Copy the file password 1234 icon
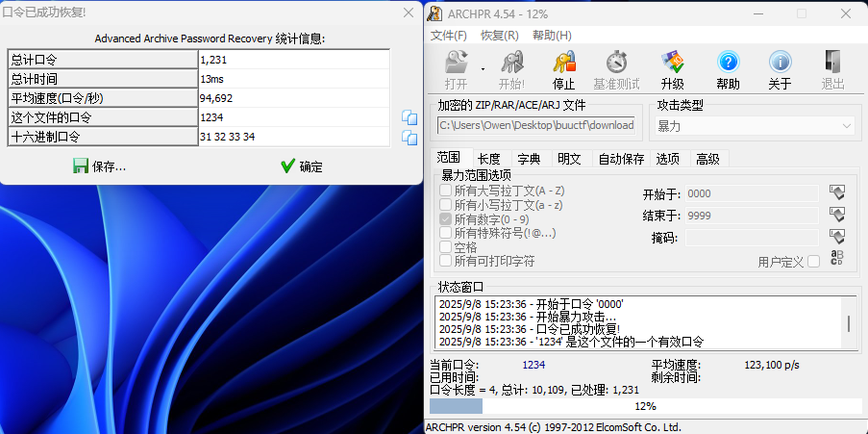Image resolution: width=868 pixels, height=434 pixels. point(409,117)
